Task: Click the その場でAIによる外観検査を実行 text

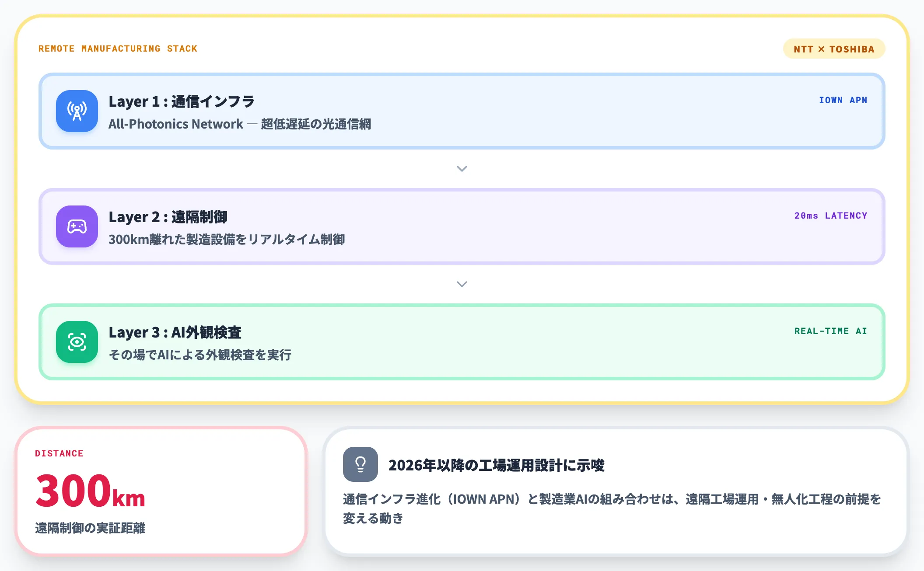Action: click(200, 355)
